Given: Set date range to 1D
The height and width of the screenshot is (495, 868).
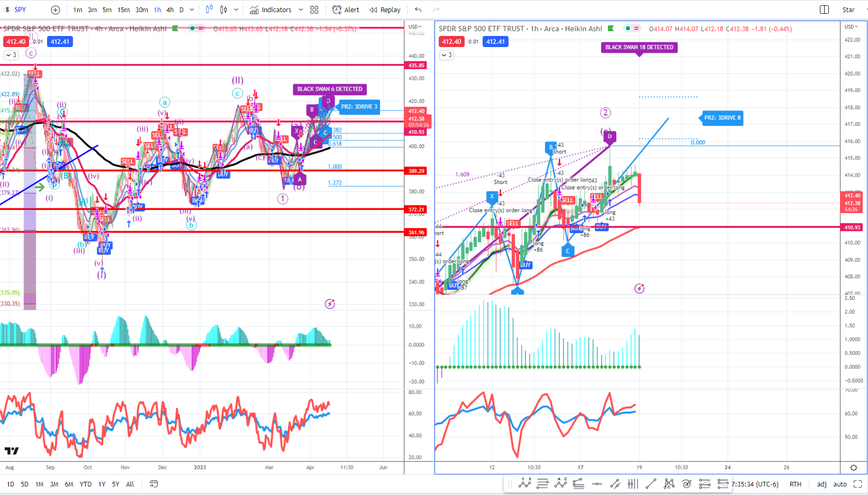Looking at the screenshot, I should (10, 484).
